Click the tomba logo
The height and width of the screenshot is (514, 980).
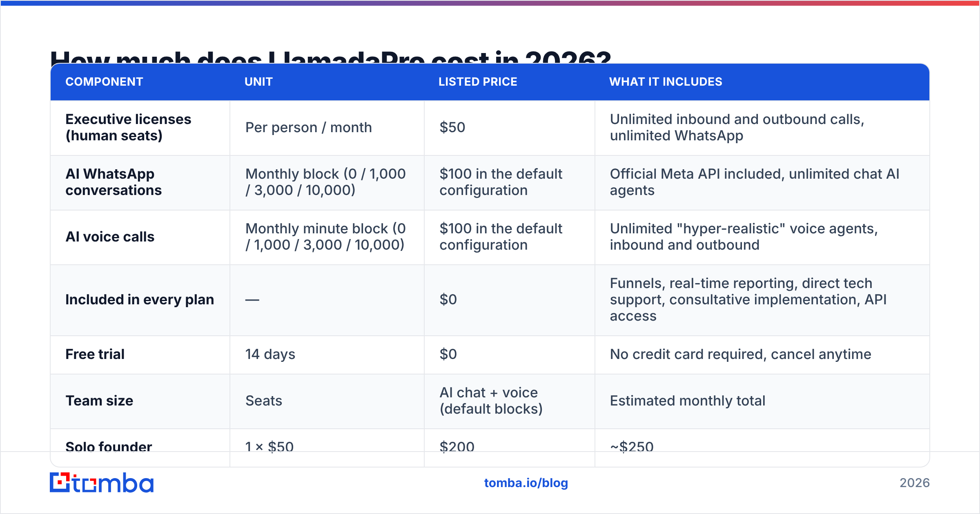[x=102, y=483]
